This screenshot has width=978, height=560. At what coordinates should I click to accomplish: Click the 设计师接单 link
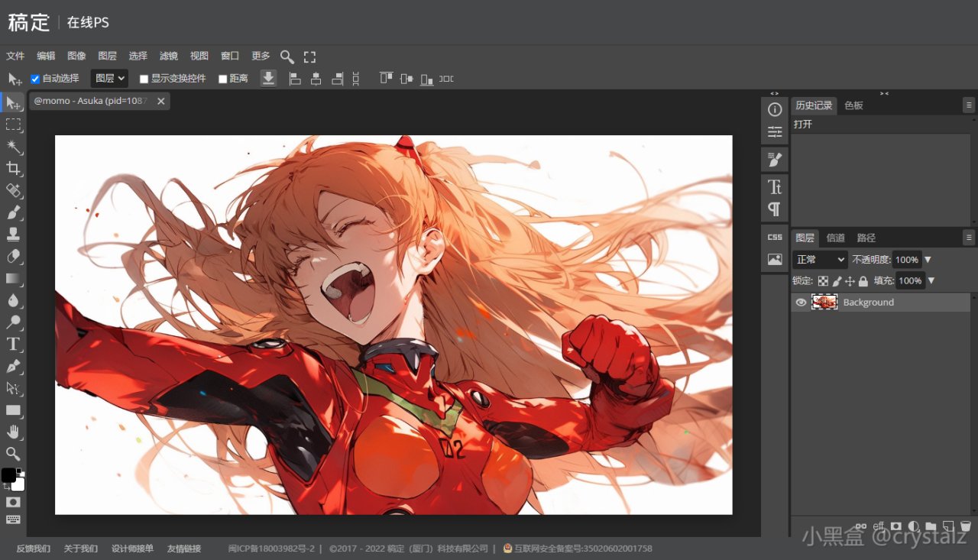click(132, 549)
